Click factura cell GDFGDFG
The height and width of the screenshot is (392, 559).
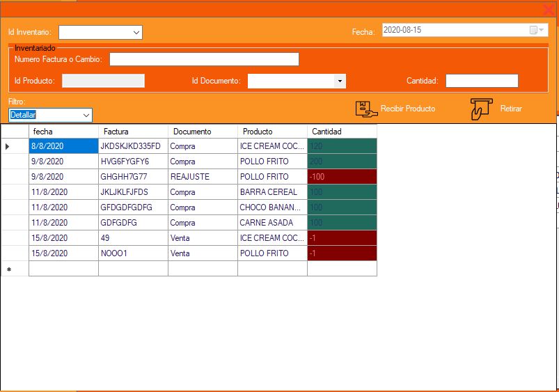[133, 223]
